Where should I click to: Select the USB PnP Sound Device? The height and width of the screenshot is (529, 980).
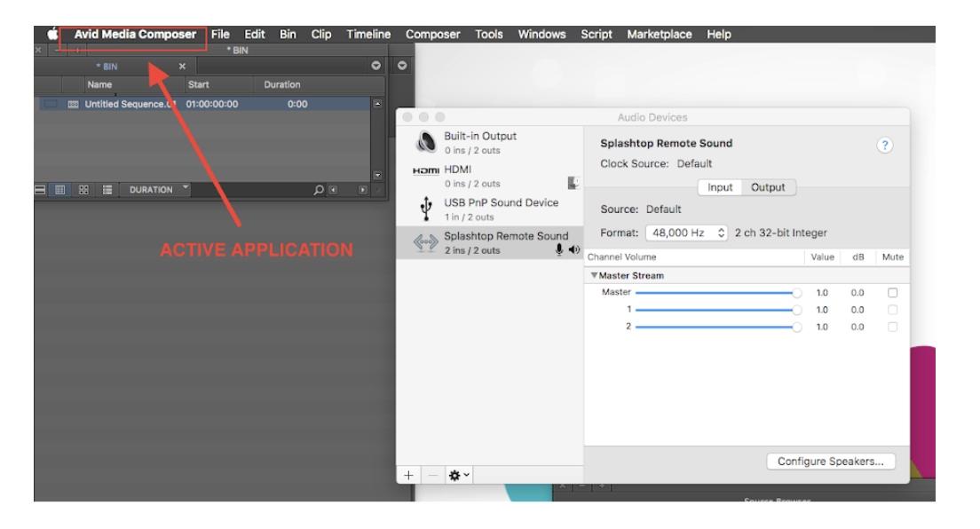click(490, 209)
